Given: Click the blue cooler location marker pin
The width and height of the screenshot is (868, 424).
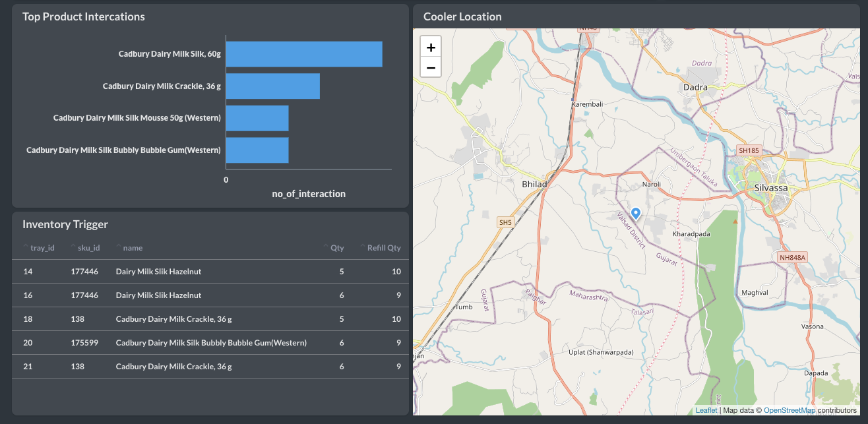Looking at the screenshot, I should pos(636,212).
